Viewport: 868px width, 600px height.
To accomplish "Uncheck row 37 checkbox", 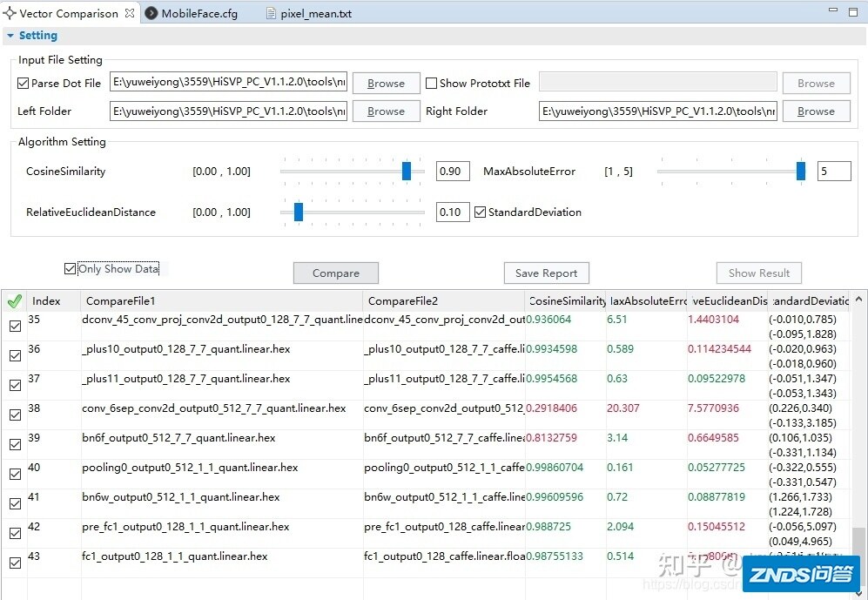I will (16, 385).
